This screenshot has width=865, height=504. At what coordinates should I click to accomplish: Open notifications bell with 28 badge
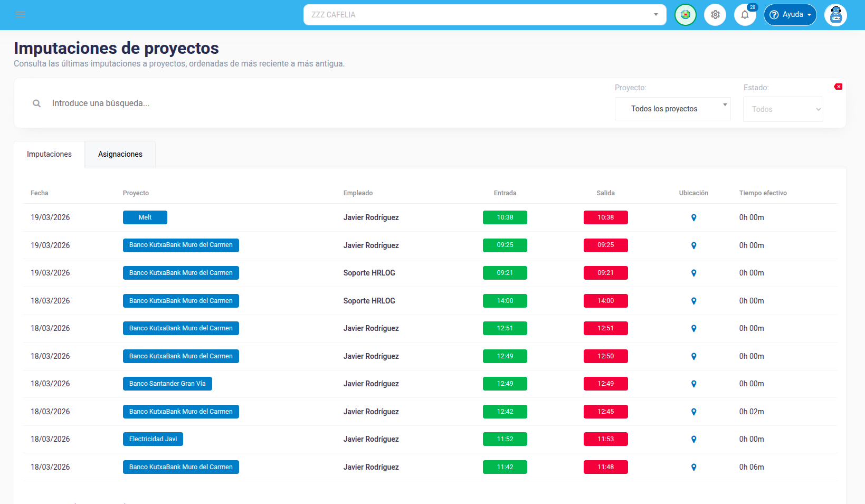point(745,15)
